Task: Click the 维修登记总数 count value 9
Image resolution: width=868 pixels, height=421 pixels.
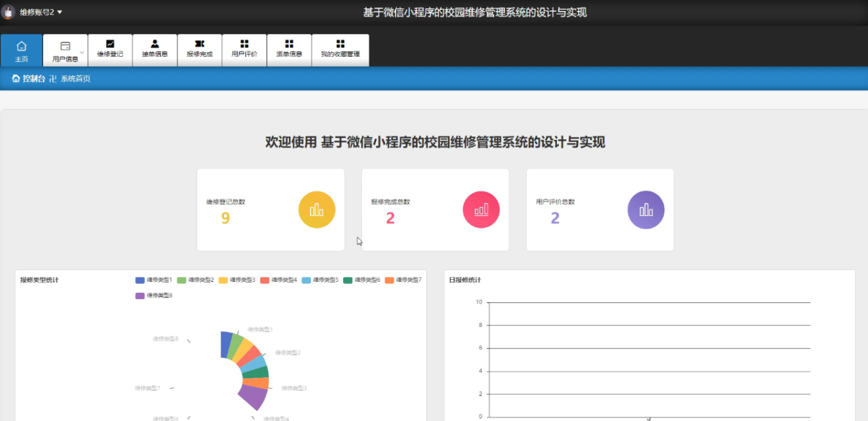Action: click(x=225, y=219)
